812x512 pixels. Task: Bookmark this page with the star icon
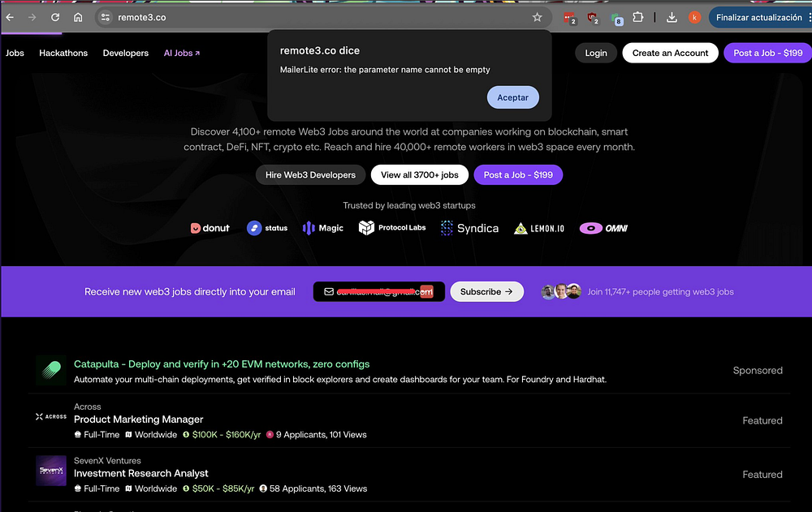coord(537,17)
